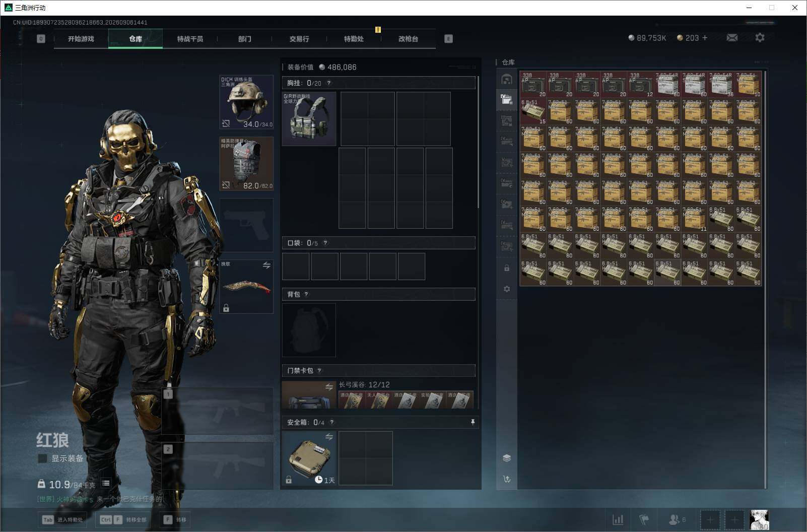The height and width of the screenshot is (532, 807).
Task: Click the plus icon next to 203
Action: point(705,38)
